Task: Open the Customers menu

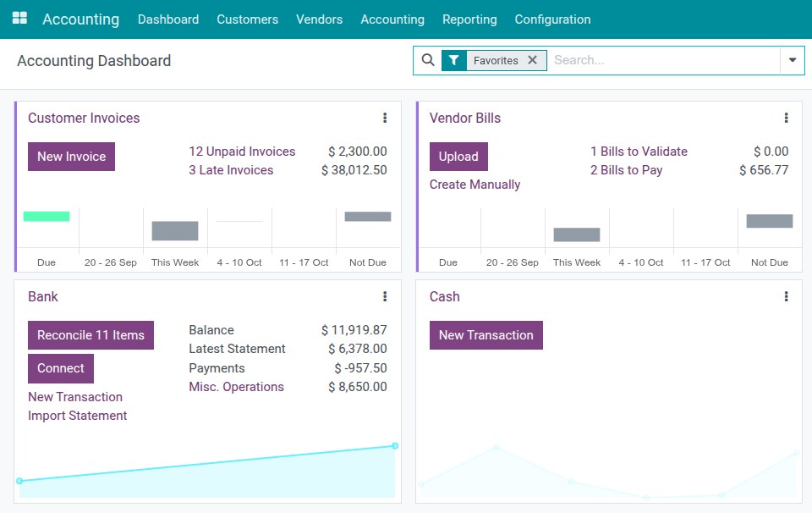Action: click(x=248, y=19)
